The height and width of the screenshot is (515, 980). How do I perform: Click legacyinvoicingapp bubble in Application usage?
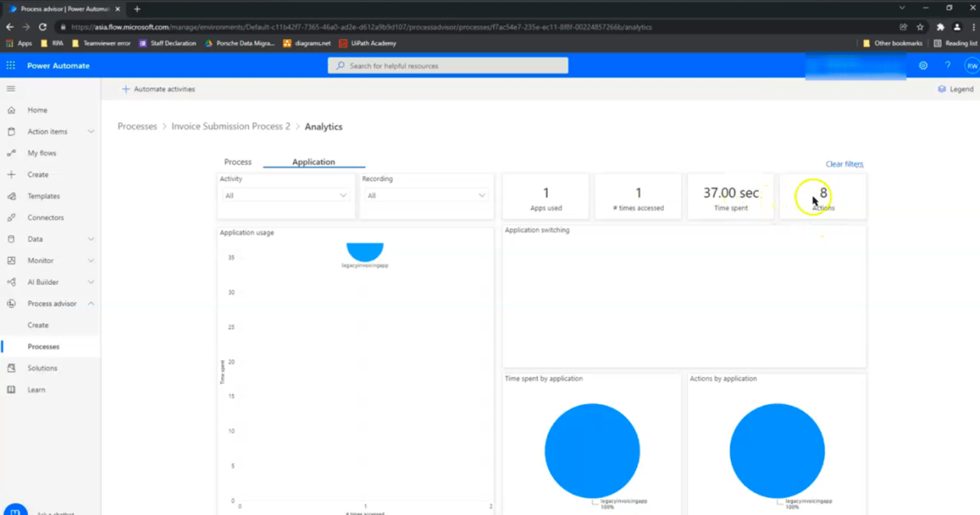[364, 251]
